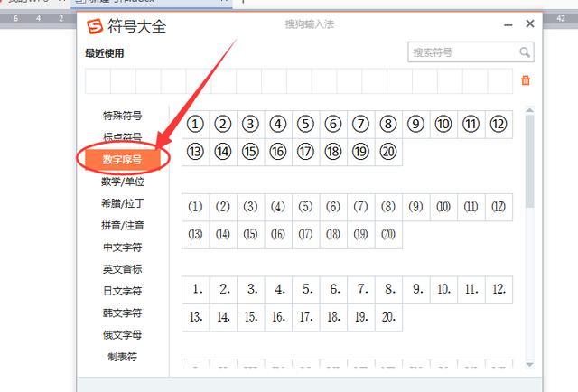Insert parenthesized number ⑴
The image size is (578, 392).
pos(195,207)
